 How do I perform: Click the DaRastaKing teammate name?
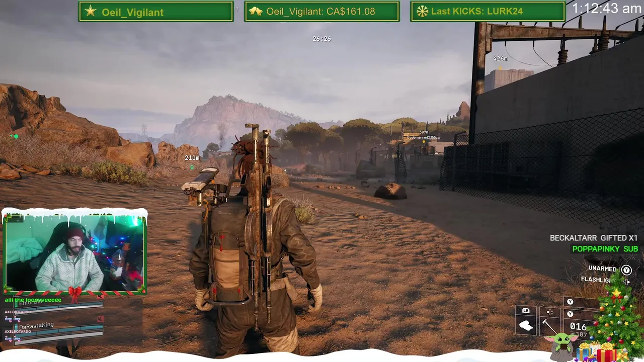click(36, 326)
